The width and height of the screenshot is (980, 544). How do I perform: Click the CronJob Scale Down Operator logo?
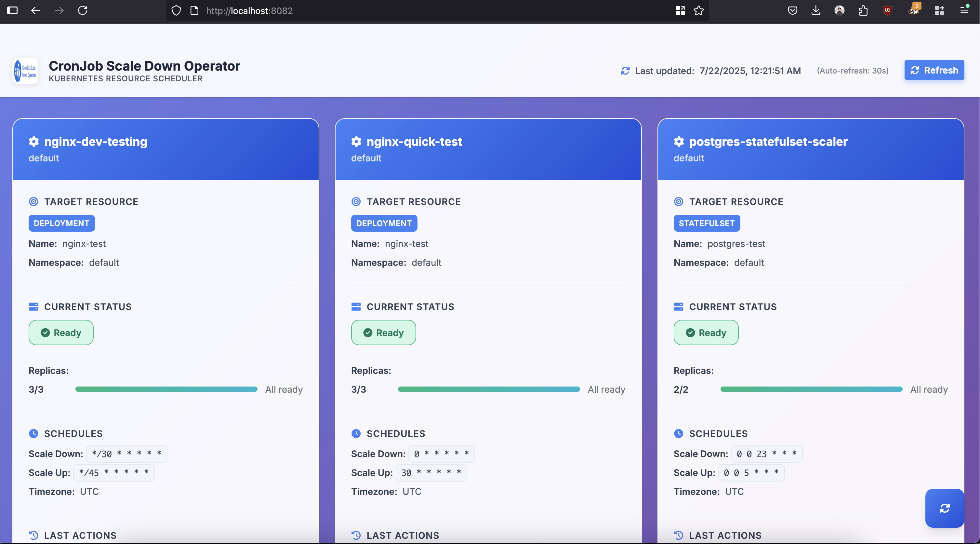[x=25, y=70]
